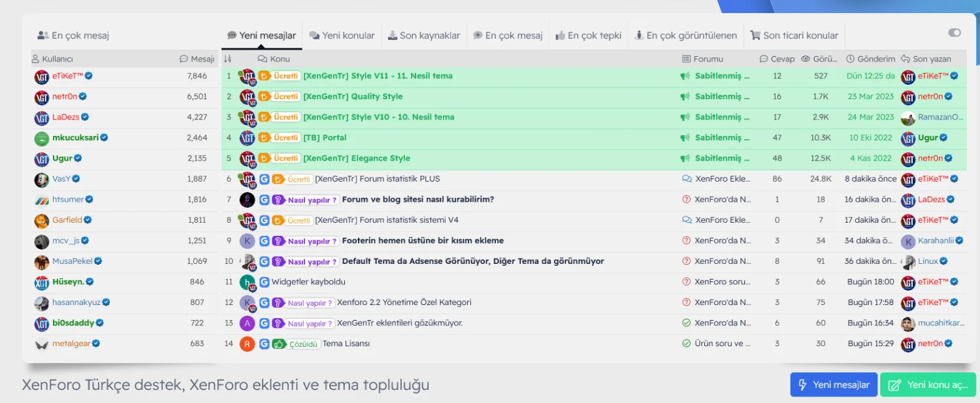
Task: Click the verified badge next to 'VasY'
Action: 76,179
